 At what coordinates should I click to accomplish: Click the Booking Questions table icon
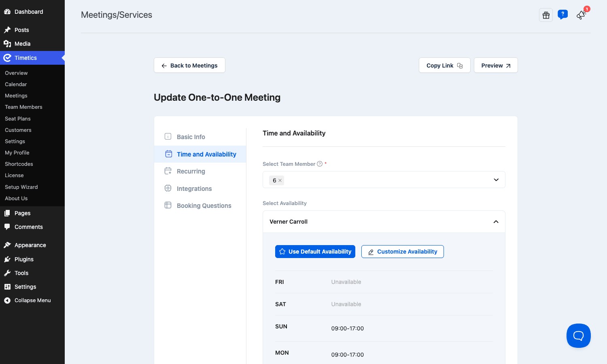click(168, 205)
